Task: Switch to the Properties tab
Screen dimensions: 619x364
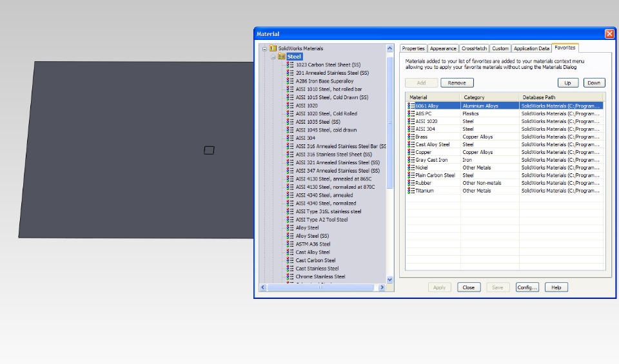Action: (413, 48)
